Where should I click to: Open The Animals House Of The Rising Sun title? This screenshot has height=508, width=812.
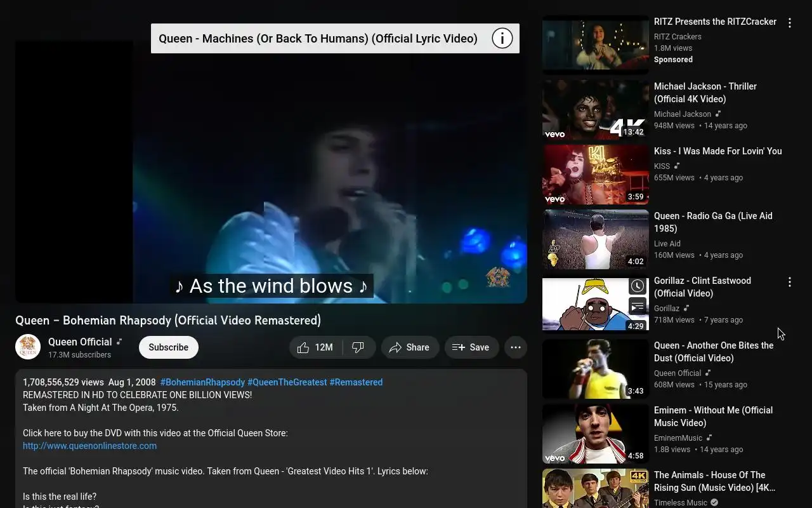(x=715, y=481)
